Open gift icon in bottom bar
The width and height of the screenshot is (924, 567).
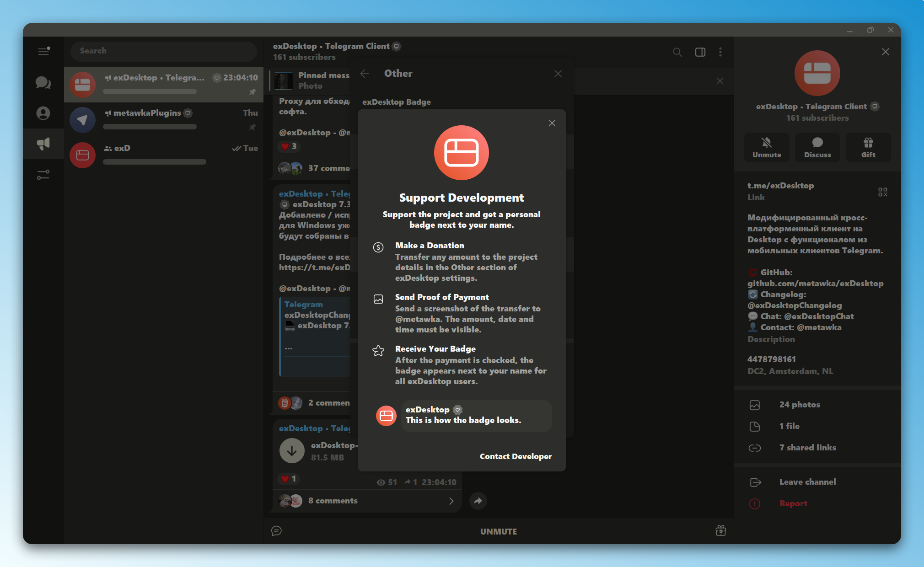(721, 531)
